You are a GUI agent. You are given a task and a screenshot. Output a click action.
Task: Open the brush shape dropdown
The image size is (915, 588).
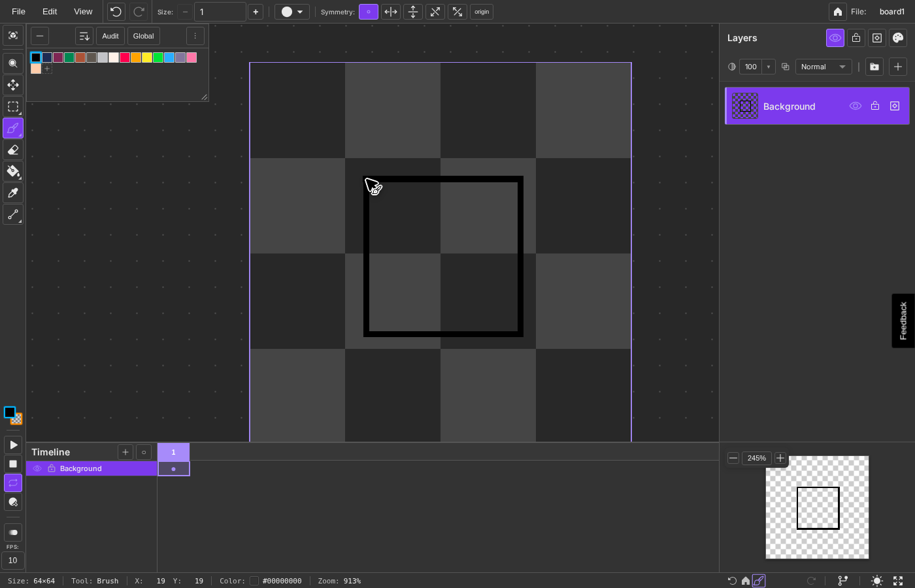(x=291, y=12)
